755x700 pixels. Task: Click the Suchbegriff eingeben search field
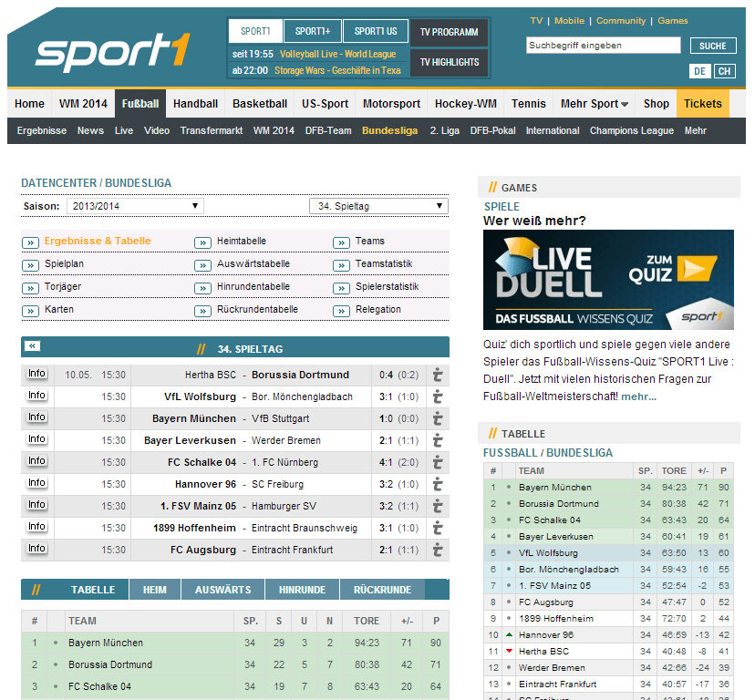(603, 45)
